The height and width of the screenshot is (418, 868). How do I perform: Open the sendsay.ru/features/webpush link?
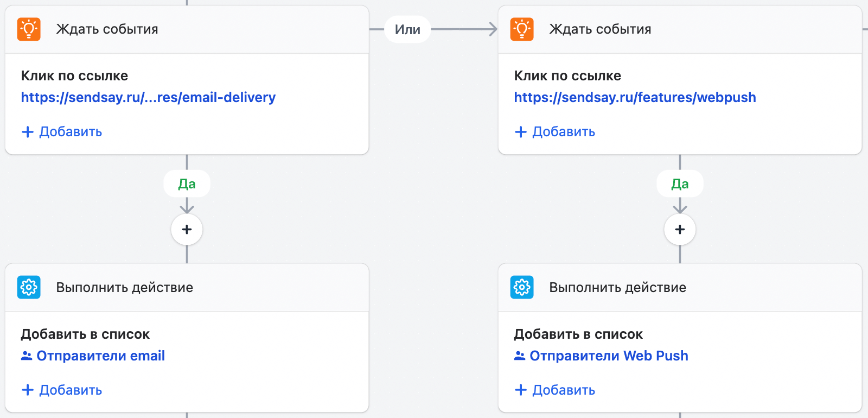point(635,98)
